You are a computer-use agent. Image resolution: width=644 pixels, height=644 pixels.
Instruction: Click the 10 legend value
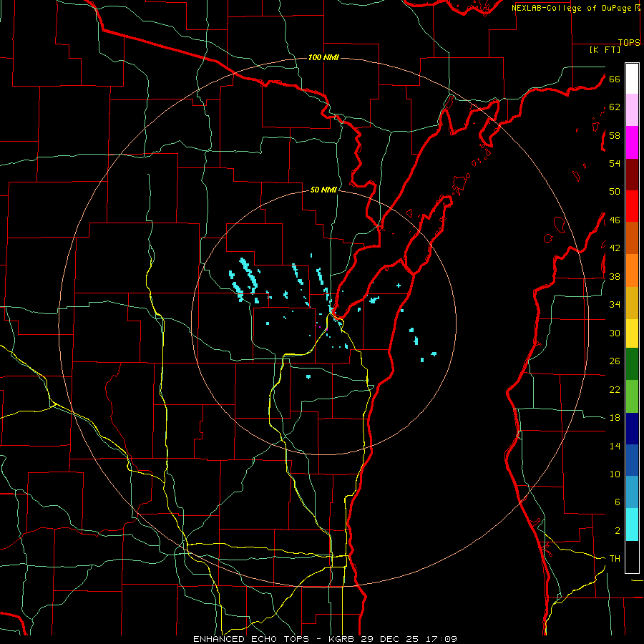615,474
